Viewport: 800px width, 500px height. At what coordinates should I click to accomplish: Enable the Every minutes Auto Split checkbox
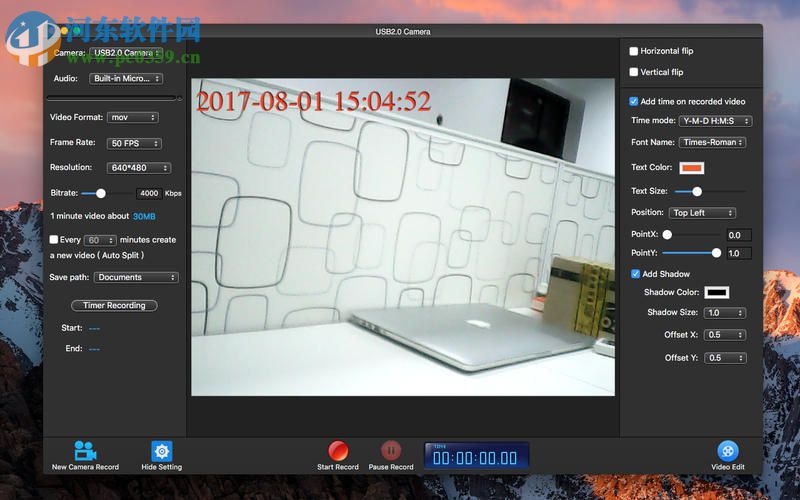click(x=54, y=239)
